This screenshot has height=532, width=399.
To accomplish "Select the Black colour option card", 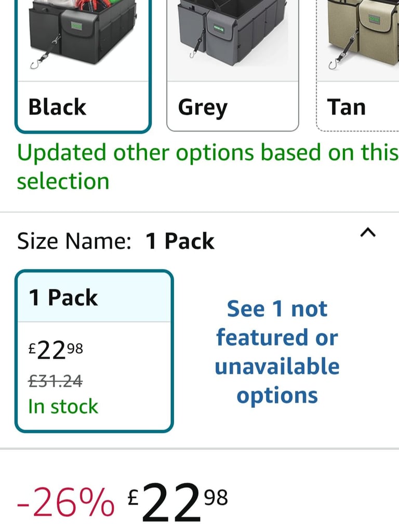I will [x=83, y=66].
